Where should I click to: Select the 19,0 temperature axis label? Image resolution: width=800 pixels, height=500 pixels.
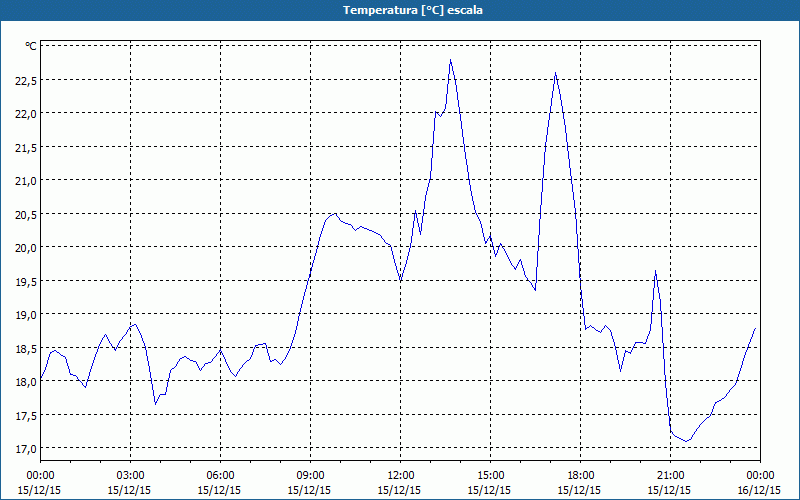tap(26, 315)
